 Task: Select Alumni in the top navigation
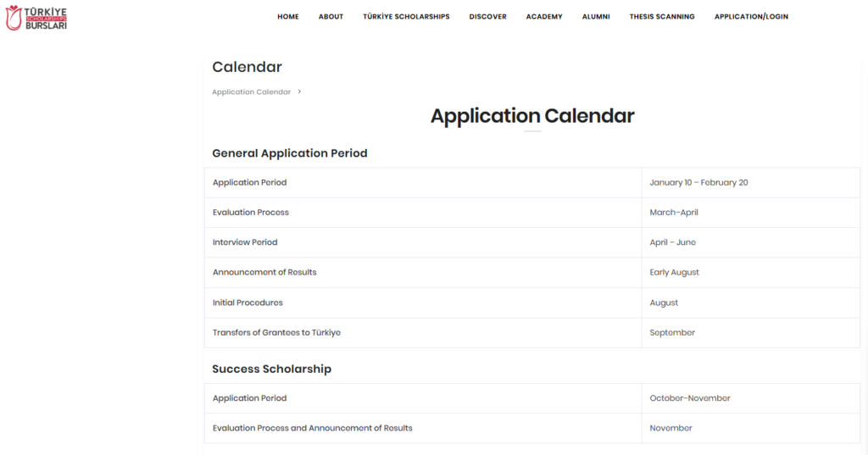[596, 17]
